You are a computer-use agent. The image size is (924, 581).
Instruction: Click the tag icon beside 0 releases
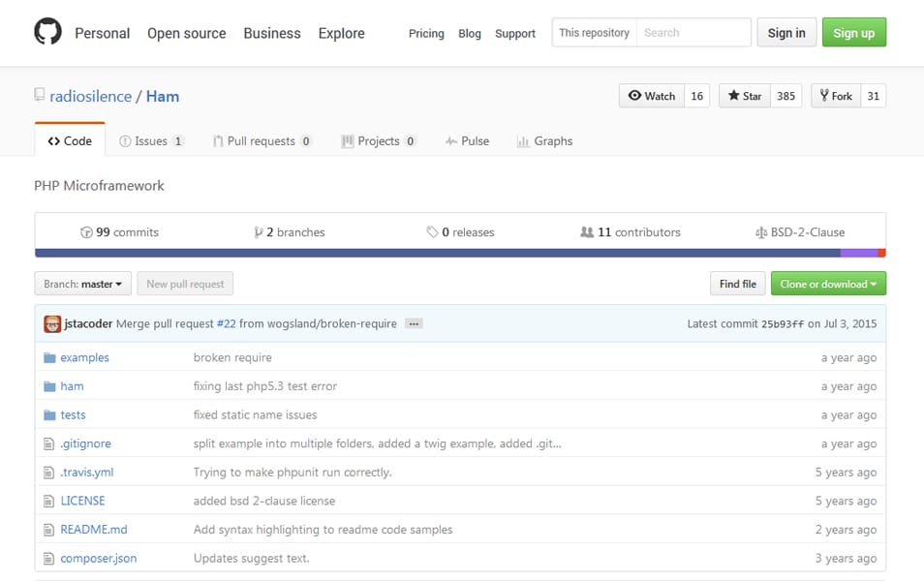tap(433, 232)
